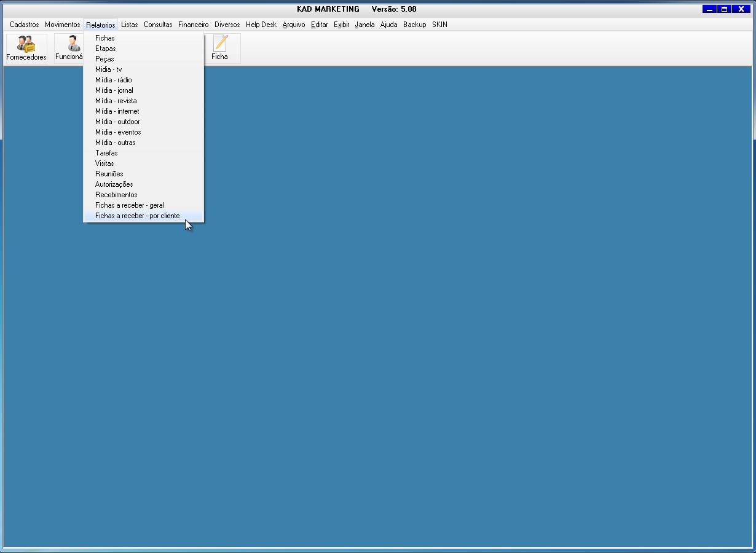Screen dimensions: 756x553
Task: Minimize the KAD Marketing window
Action: click(x=710, y=9)
